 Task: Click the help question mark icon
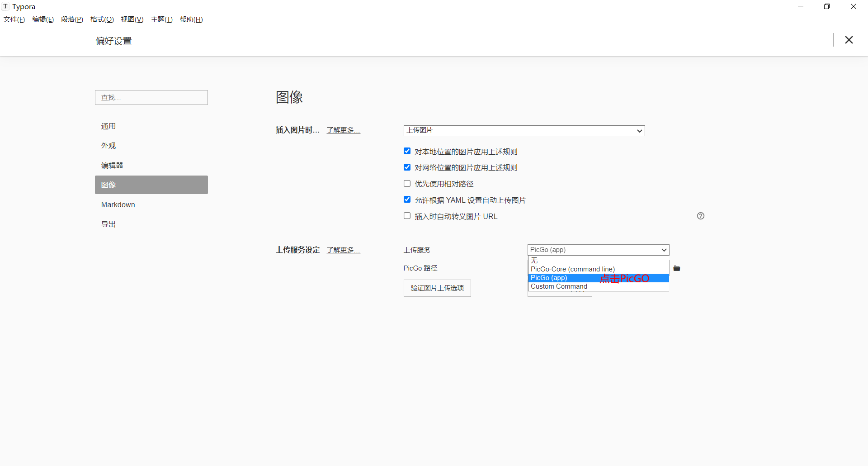pos(700,216)
